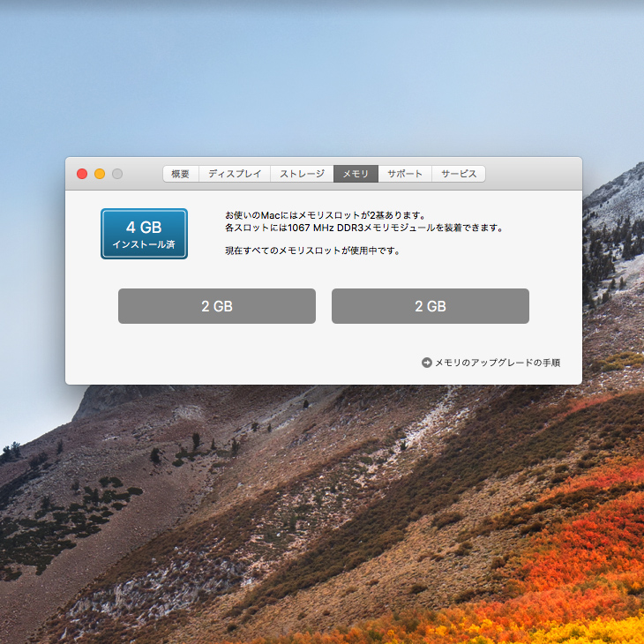Image resolution: width=644 pixels, height=644 pixels.
Task: Click the text お使いのMacにはメモリスロットが2基あります。
Action: 326,215
